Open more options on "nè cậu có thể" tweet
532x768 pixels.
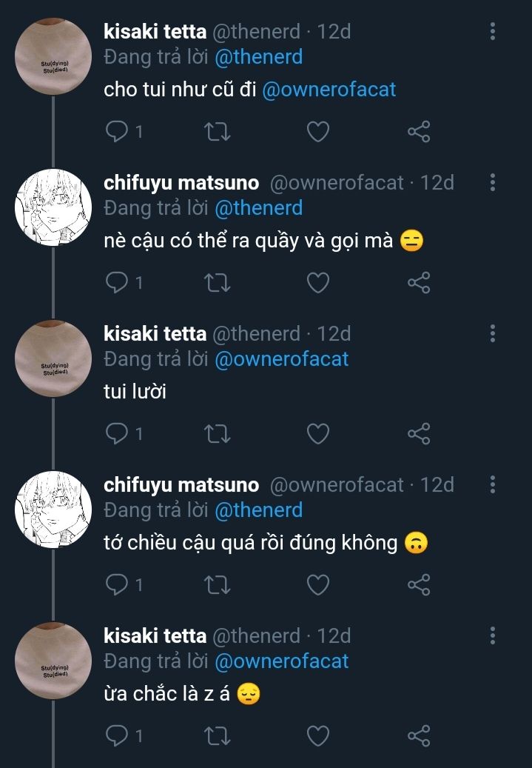pyautogui.click(x=493, y=182)
